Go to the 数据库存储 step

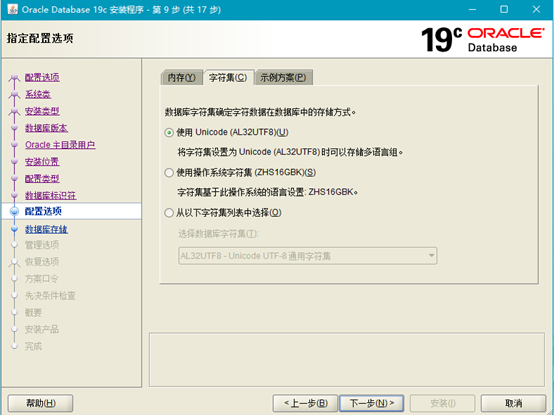(46, 229)
